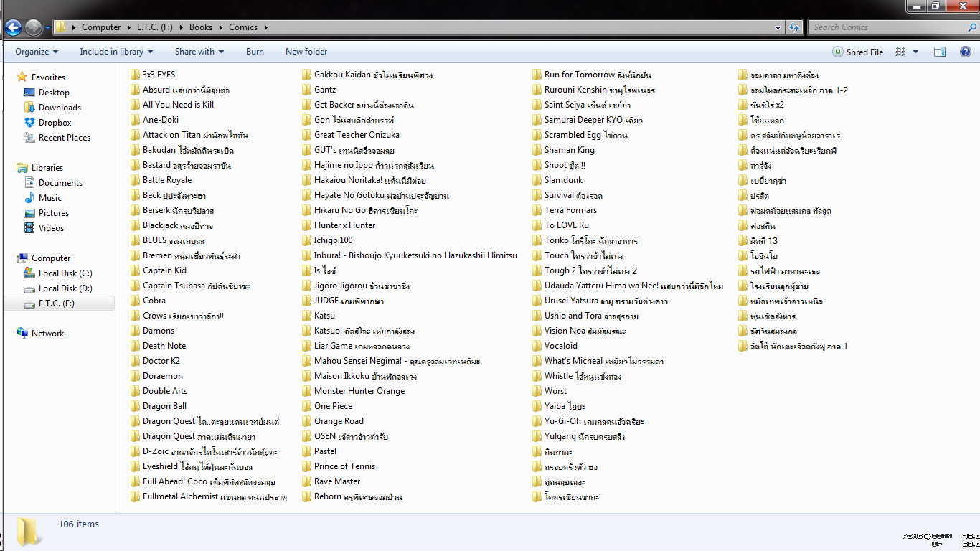
Task: Click the Forward navigation arrow button
Action: point(33,28)
